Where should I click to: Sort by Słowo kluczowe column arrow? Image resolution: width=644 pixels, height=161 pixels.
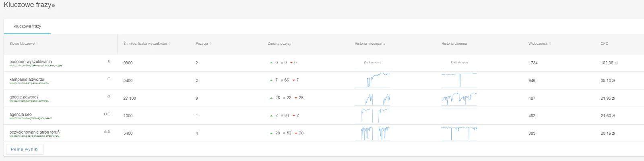37,44
